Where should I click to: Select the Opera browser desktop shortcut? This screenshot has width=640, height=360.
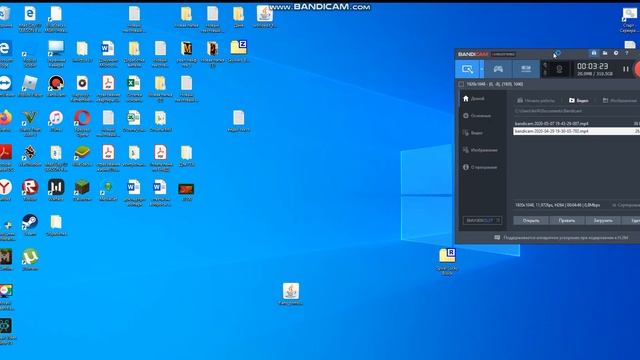tap(82, 122)
